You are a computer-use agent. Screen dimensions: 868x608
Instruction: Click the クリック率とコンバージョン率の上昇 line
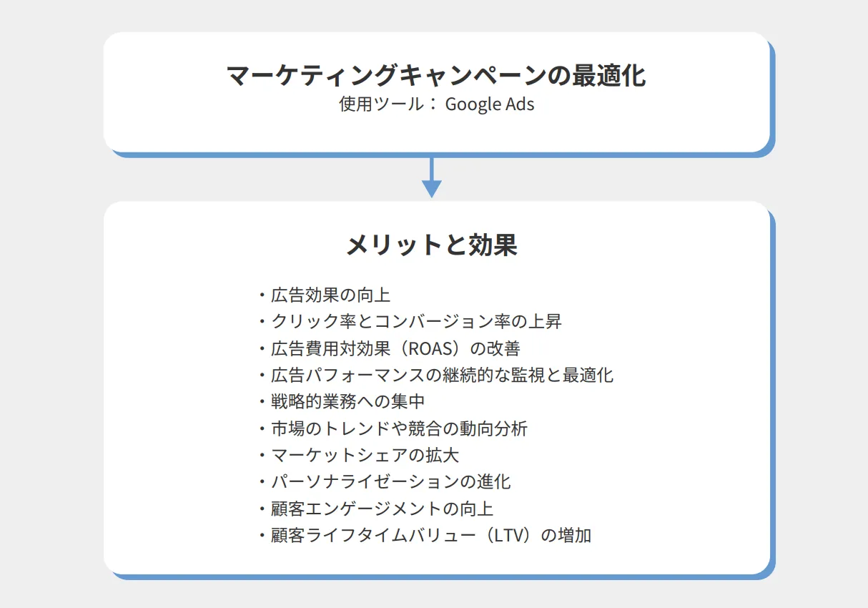pyautogui.click(x=410, y=321)
